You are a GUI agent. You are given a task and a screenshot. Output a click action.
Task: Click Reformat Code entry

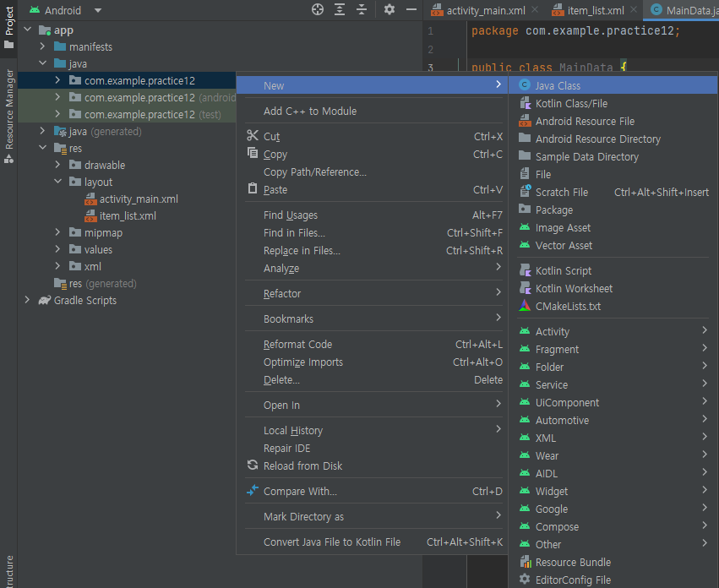pos(373,344)
